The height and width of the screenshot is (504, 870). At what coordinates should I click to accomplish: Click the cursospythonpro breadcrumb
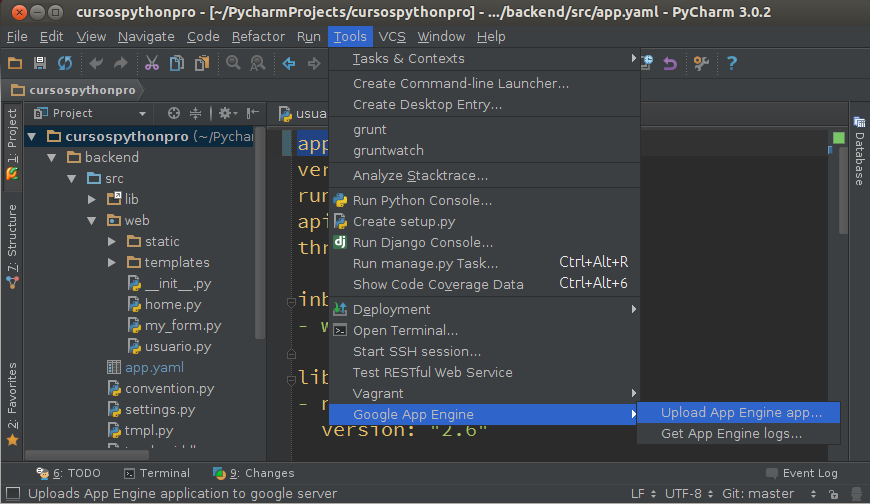click(74, 90)
